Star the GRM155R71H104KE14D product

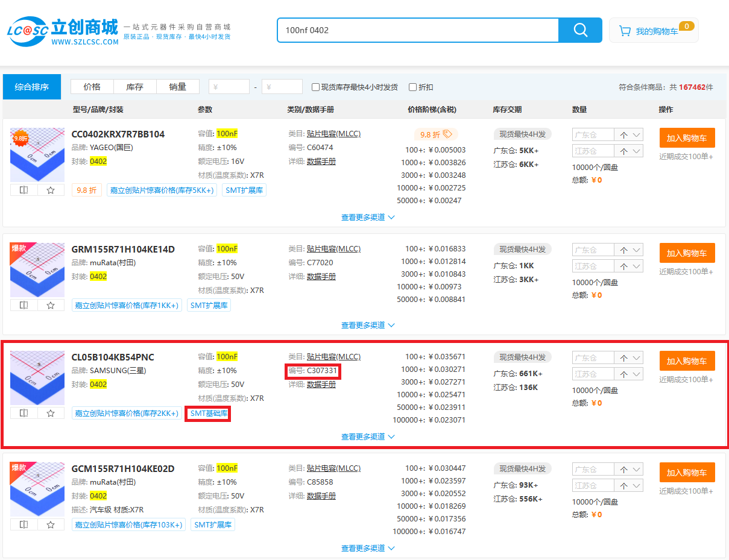tap(51, 305)
